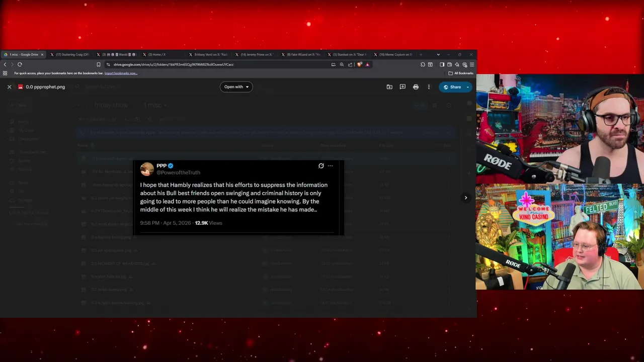Switch to the 'Brittany Venti on X' tab
The height and width of the screenshot is (362, 644).
209,54
